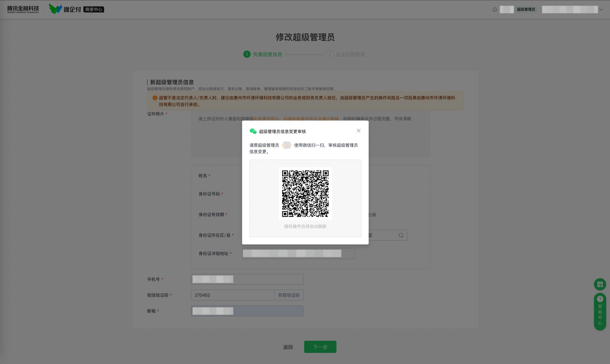Click the 超级管理员 label in header

tap(526, 9)
